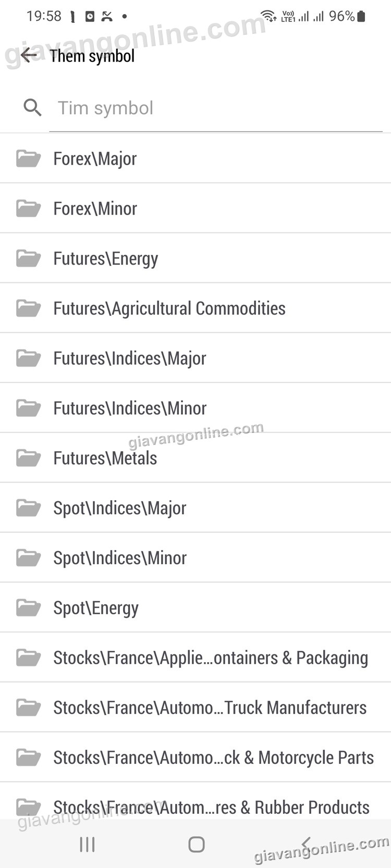Click the folder icon next to Forex\Major
The height and width of the screenshot is (868, 391).
(x=28, y=158)
